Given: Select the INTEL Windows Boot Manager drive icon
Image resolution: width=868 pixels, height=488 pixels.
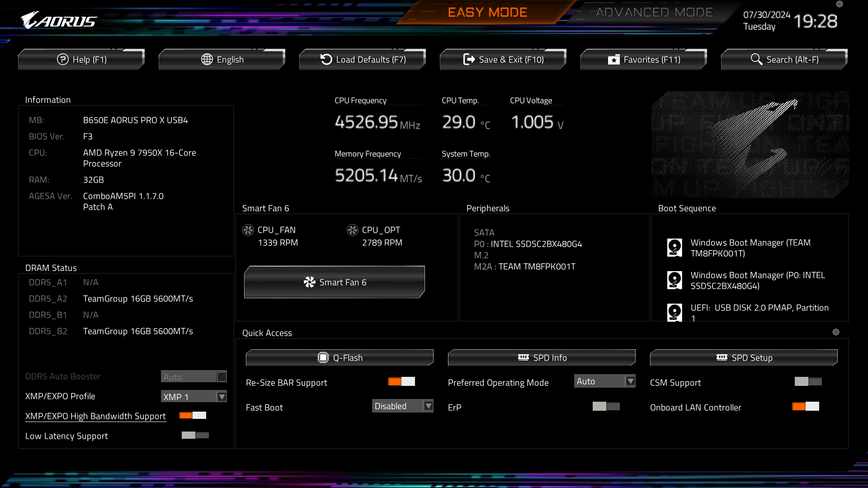Looking at the screenshot, I should [675, 280].
